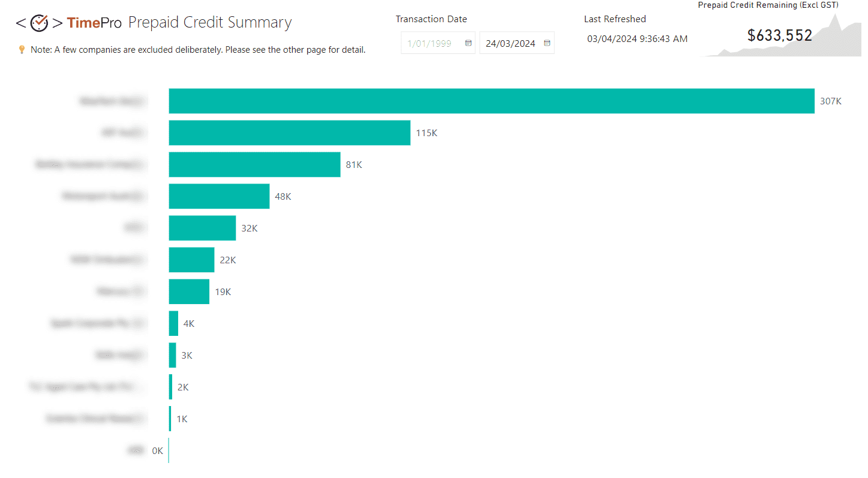The image size is (868, 478).
Task: Click into the 1/01/1999 start date field
Action: click(x=430, y=44)
